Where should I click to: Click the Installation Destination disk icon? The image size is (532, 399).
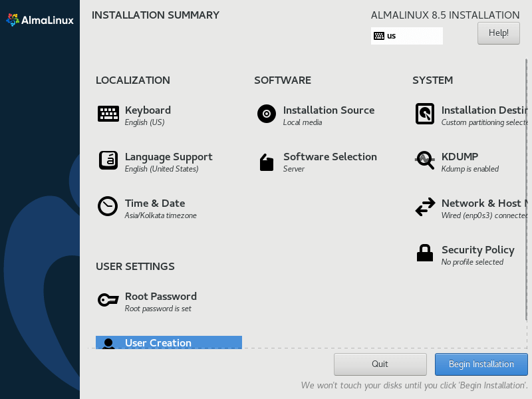coord(425,114)
